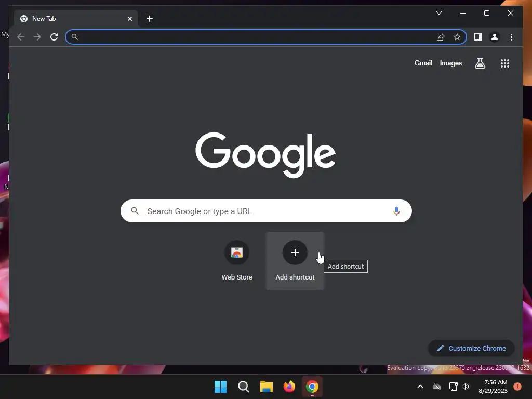Open the notification badge in the tray
The width and height of the screenshot is (532, 399).
(x=517, y=387)
